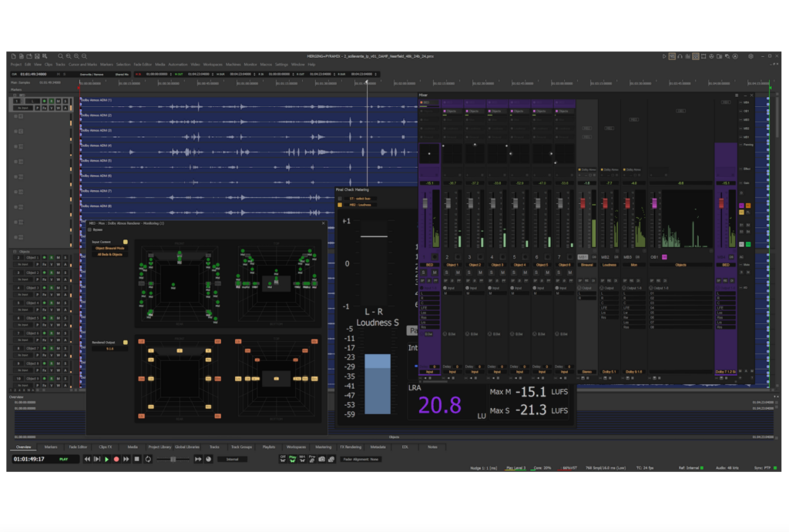Click the red Record transport button

(x=116, y=459)
